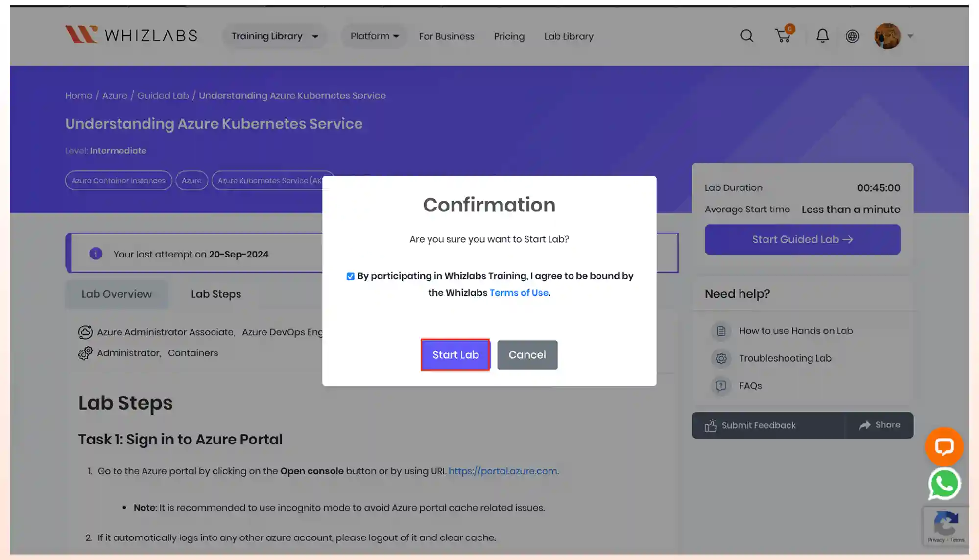Viewport: 979px width, 560px height.
Task: Switch to the Lab Steps tab
Action: click(216, 294)
